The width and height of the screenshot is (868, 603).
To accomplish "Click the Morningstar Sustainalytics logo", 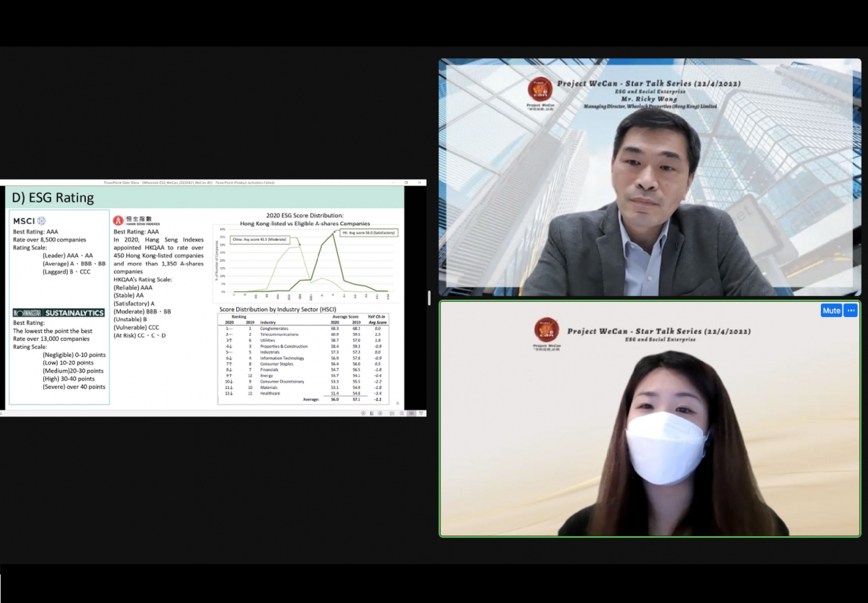I will pos(59,313).
